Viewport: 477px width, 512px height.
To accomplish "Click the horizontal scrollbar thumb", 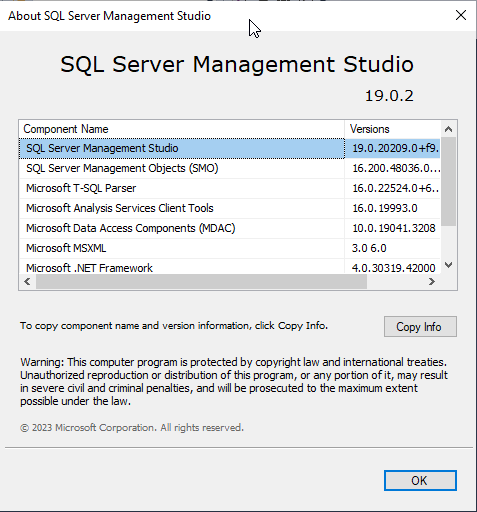I will tap(201, 282).
